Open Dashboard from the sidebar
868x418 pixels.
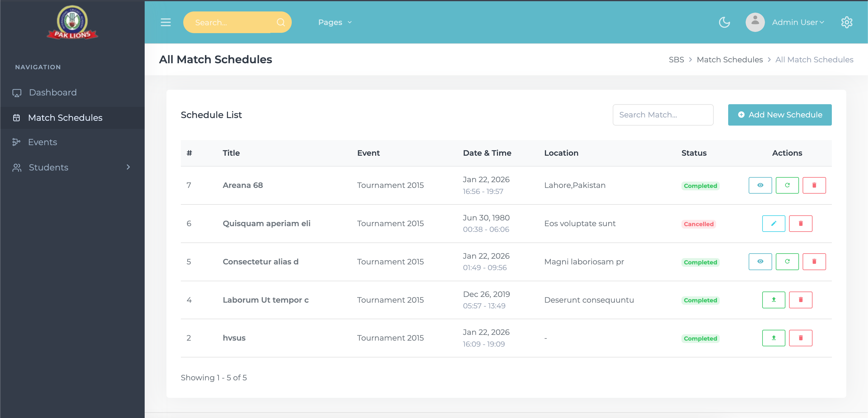click(x=52, y=92)
